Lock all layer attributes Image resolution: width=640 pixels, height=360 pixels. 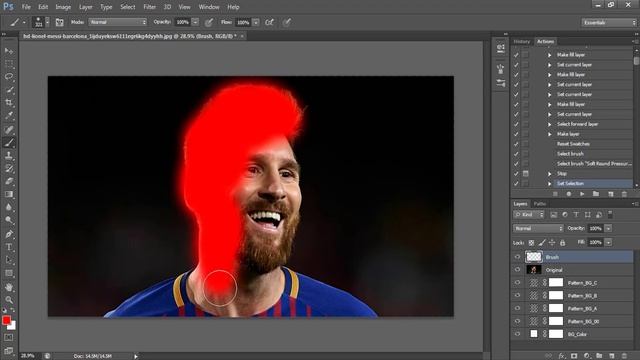coord(562,242)
